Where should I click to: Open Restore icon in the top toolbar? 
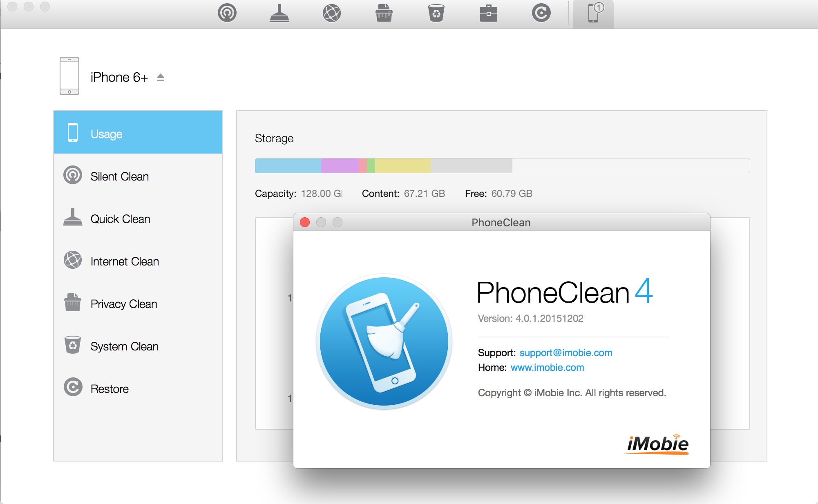pos(541,13)
